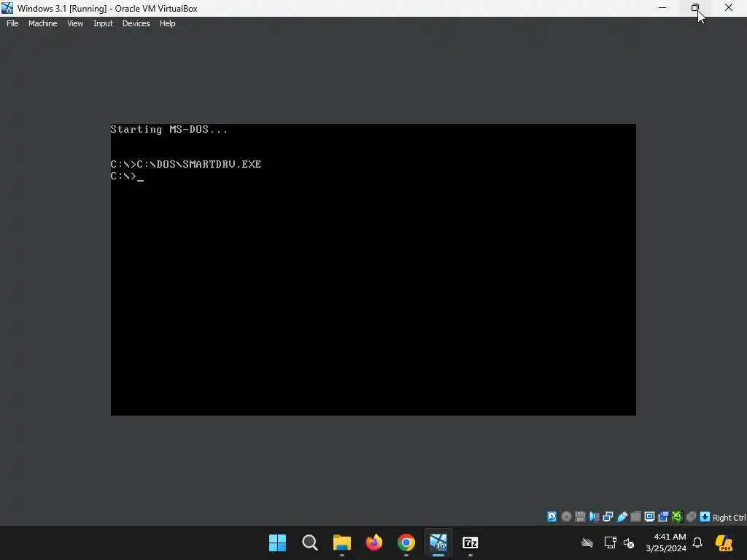The height and width of the screenshot is (560, 747).
Task: Click the green CPU/virtualization status icon
Action: pos(677,517)
